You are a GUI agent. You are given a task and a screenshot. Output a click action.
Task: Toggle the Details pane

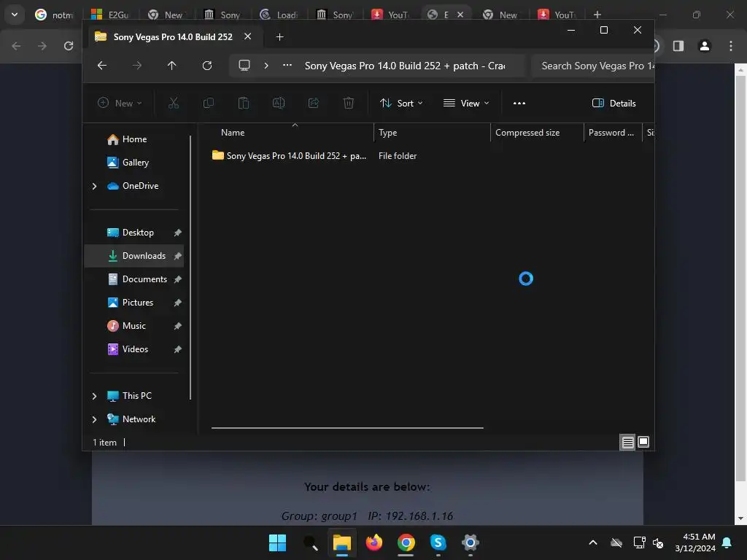tap(614, 104)
